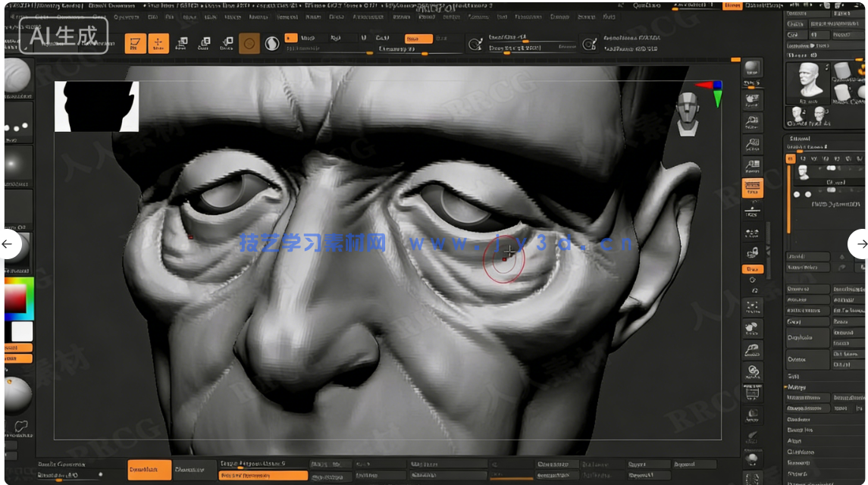The height and width of the screenshot is (485, 868).
Task: Select the current stroke icon in top toolbar
Action: [249, 43]
